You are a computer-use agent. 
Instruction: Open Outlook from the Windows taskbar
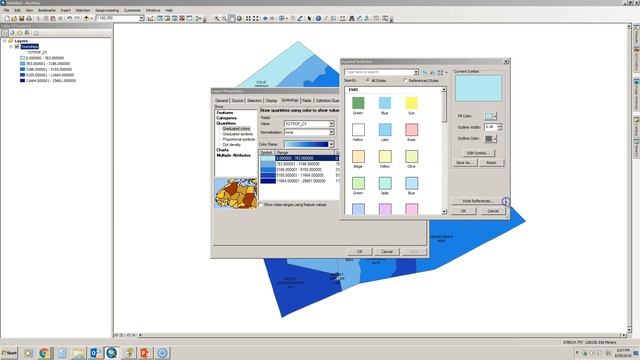tap(96, 353)
